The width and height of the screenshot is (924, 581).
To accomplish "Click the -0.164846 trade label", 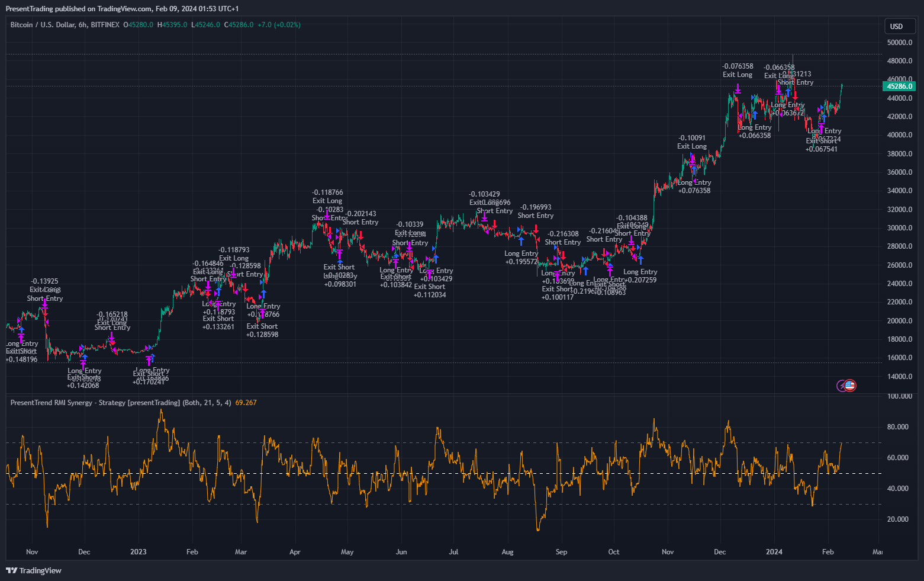I will click(x=208, y=264).
